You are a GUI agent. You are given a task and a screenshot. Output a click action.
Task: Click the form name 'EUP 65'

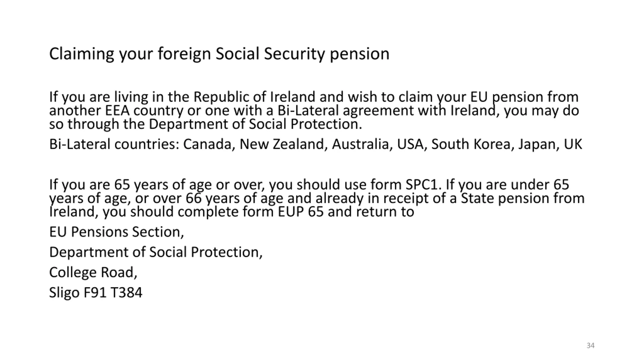[x=301, y=212]
